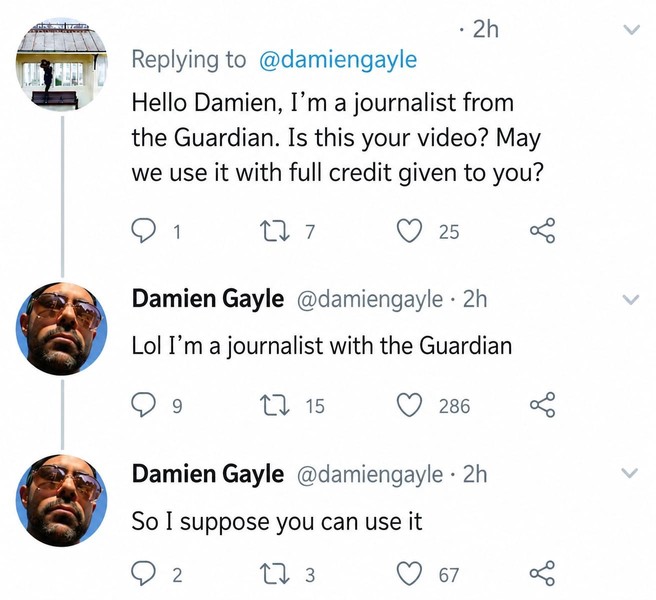Expand options chevron on 'Lol I'm a journalist' tweet

click(x=630, y=299)
